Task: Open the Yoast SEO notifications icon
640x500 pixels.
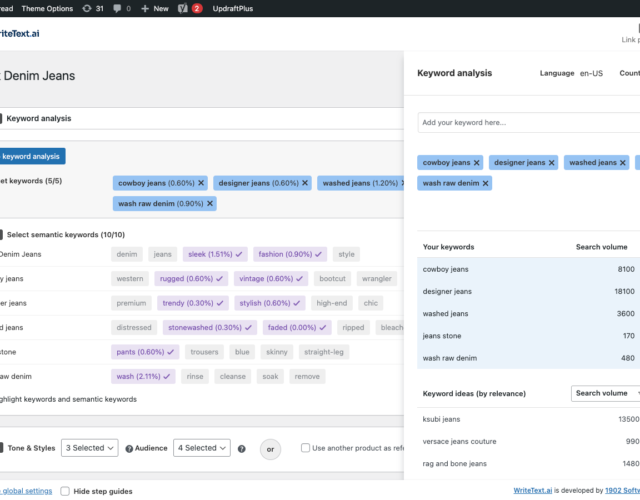Action: click(183, 8)
